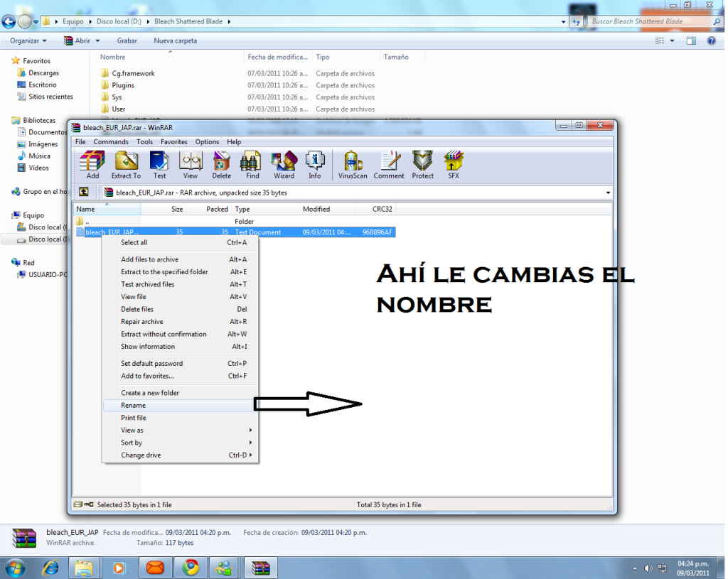
Task: Open the Organizar dropdown menu
Action: click(28, 40)
